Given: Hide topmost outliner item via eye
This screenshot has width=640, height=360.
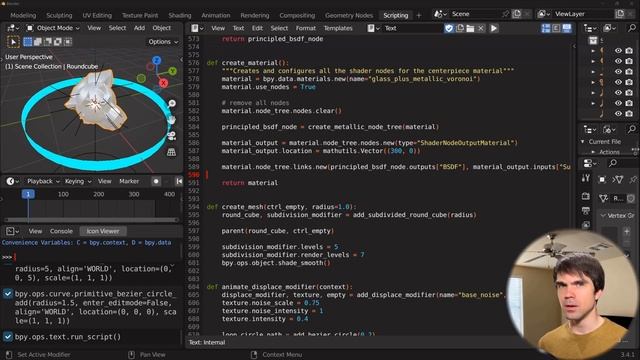Looking at the screenshot, I should [x=618, y=51].
